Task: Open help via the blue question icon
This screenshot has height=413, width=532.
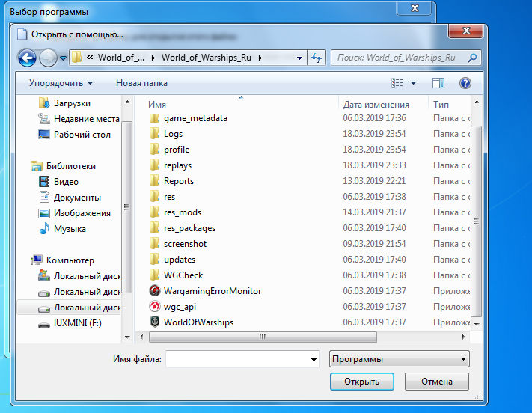Action: click(x=465, y=83)
